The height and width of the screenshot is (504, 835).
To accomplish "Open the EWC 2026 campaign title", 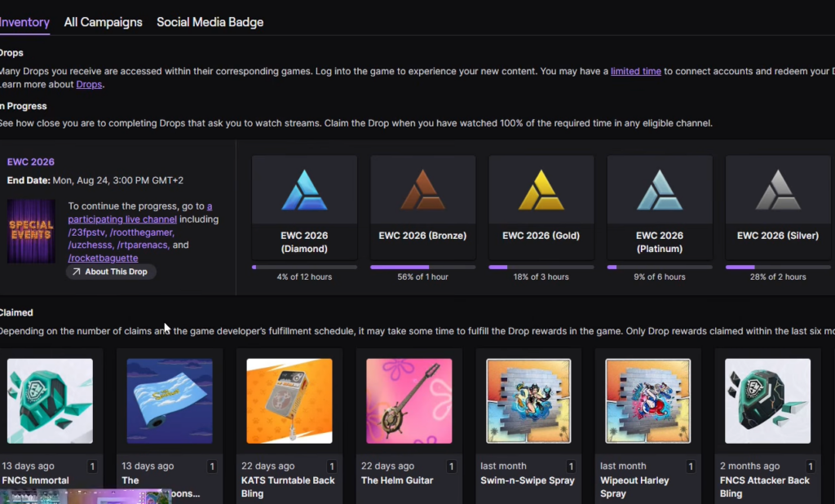I will point(30,162).
